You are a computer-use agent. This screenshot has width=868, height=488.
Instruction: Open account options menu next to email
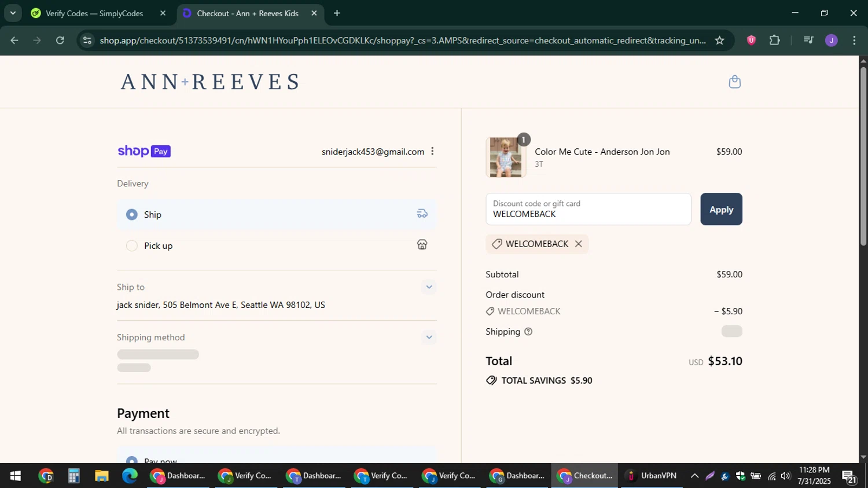pyautogui.click(x=432, y=152)
